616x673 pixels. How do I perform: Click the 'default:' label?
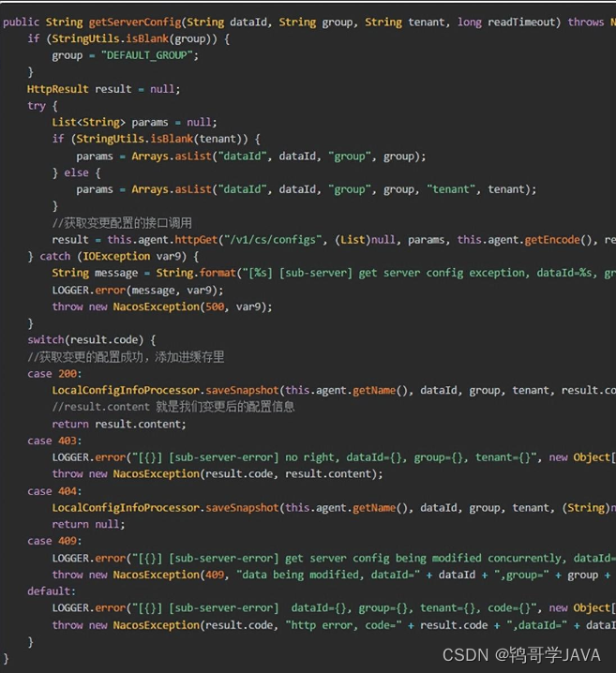pos(52,591)
